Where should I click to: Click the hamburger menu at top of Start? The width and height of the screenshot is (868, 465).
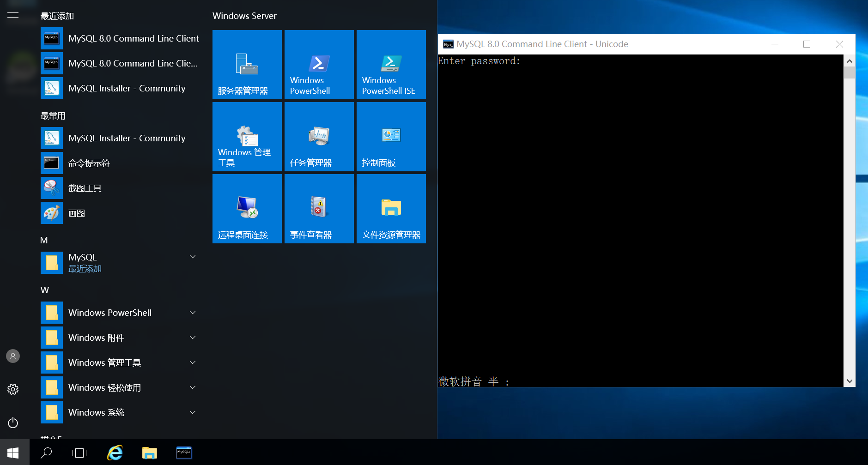click(x=13, y=15)
